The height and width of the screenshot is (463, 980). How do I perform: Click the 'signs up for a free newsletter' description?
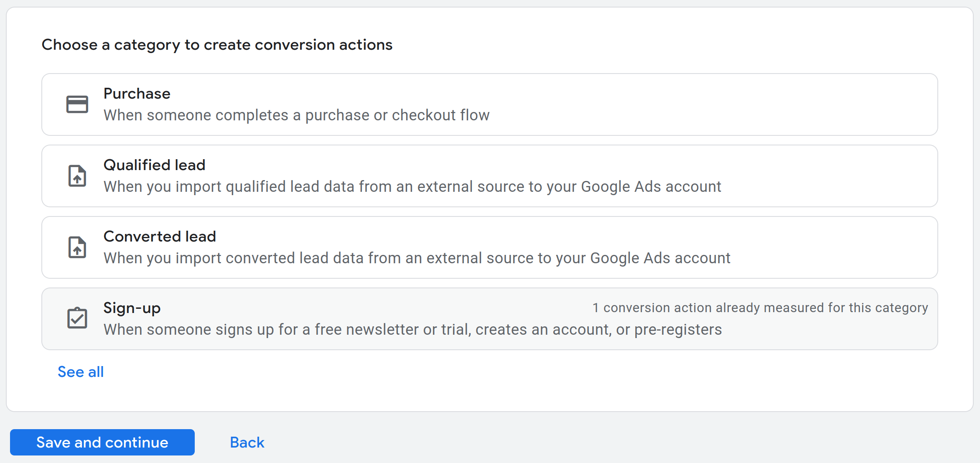click(x=413, y=329)
